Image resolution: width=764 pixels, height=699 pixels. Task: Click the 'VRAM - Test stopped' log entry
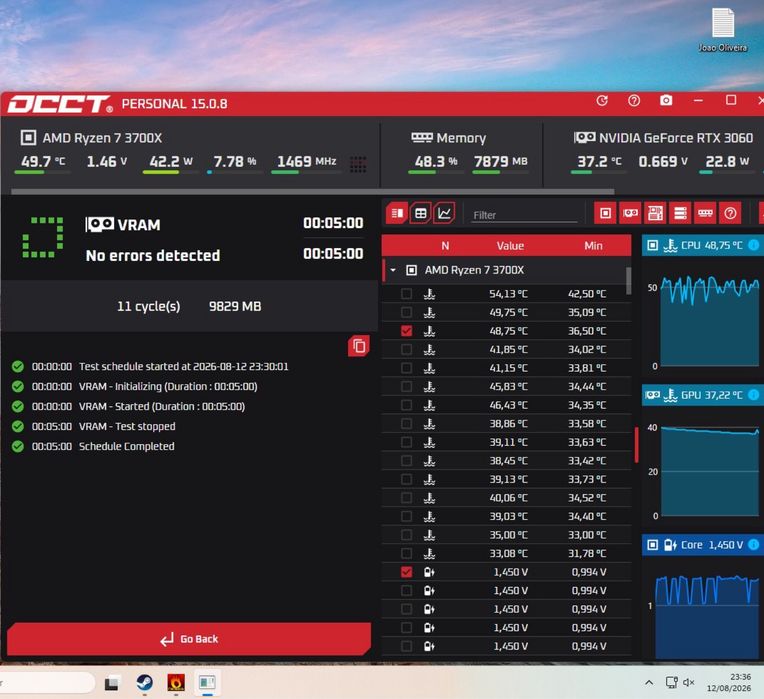pyautogui.click(x=127, y=426)
